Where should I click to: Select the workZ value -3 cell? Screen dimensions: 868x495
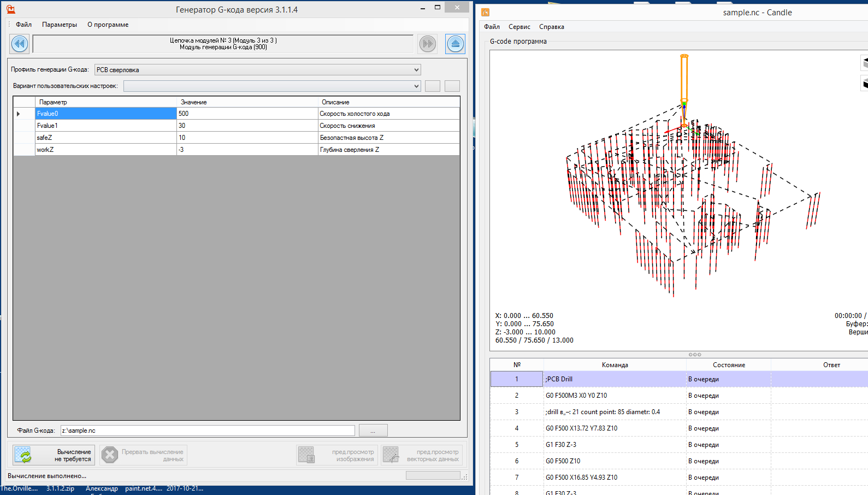point(247,150)
